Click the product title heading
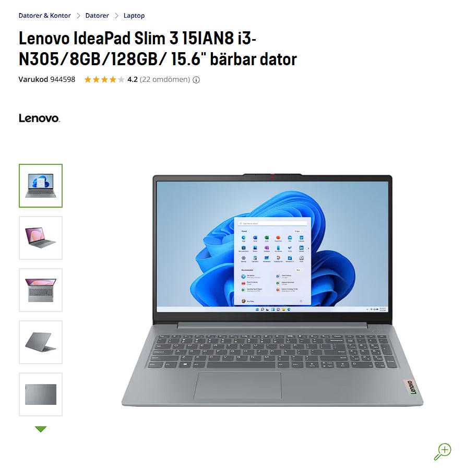This screenshot has width=476, height=468. pyautogui.click(x=158, y=49)
